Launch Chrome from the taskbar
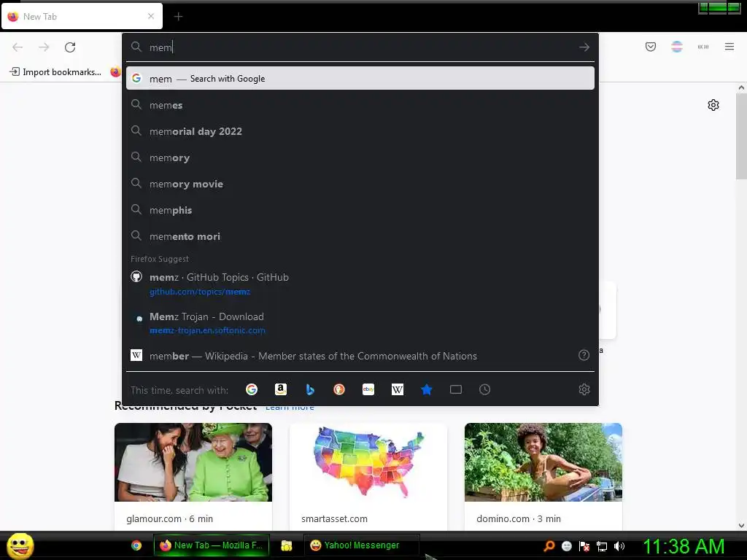This screenshot has width=747, height=560. pos(136,545)
